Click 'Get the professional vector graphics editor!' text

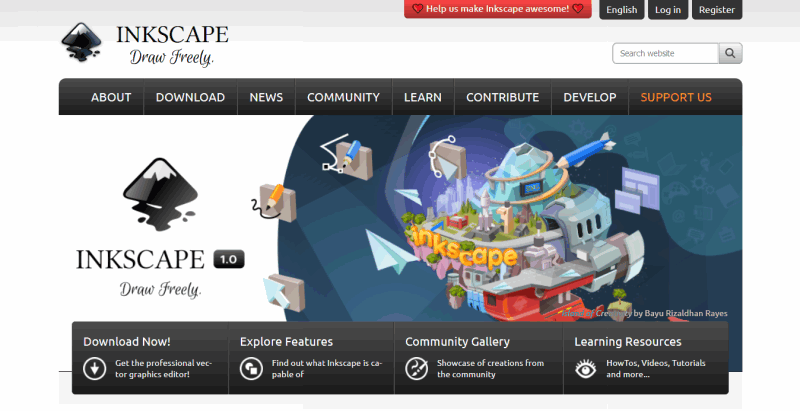[x=163, y=369]
